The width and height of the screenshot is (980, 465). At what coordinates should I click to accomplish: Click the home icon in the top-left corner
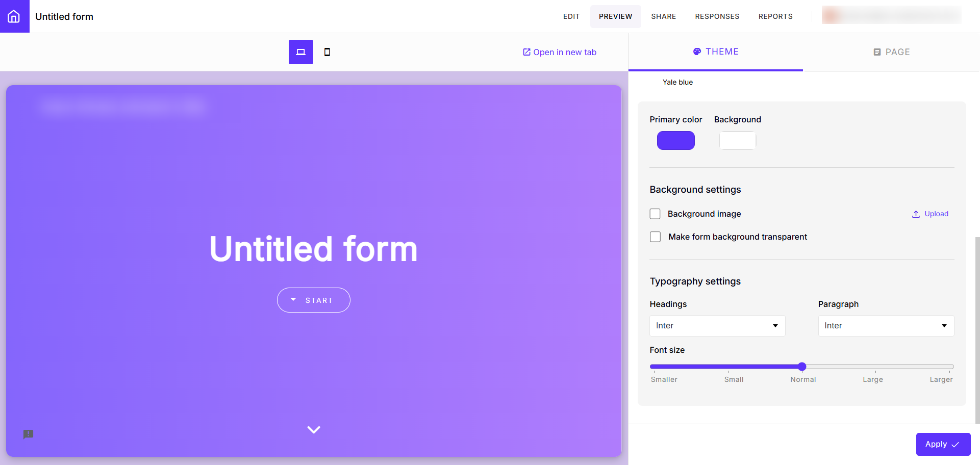pos(14,16)
